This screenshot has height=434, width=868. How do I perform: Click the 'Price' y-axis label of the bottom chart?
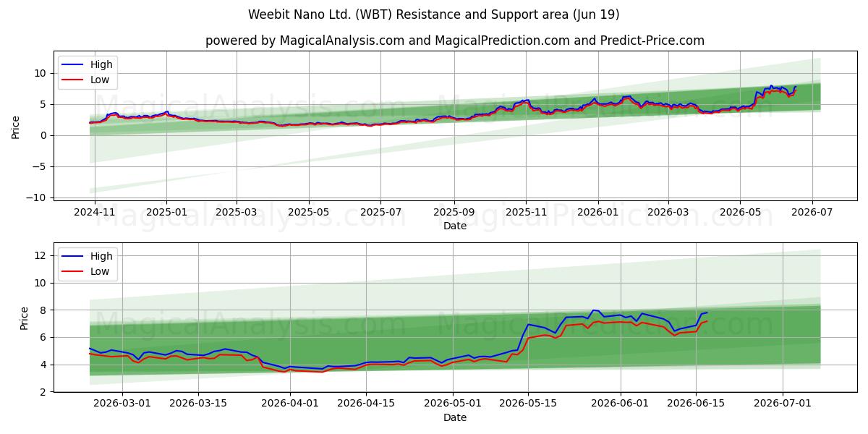pyautogui.click(x=25, y=318)
